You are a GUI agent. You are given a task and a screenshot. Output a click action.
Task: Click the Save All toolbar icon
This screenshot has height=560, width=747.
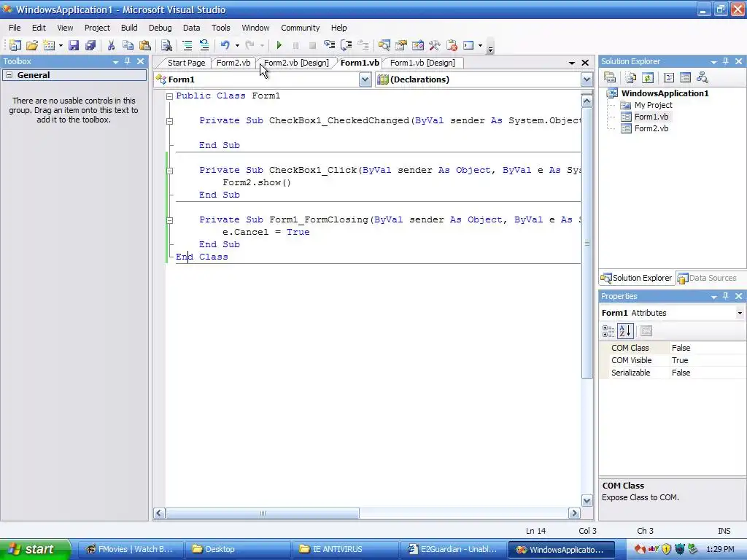tap(90, 45)
